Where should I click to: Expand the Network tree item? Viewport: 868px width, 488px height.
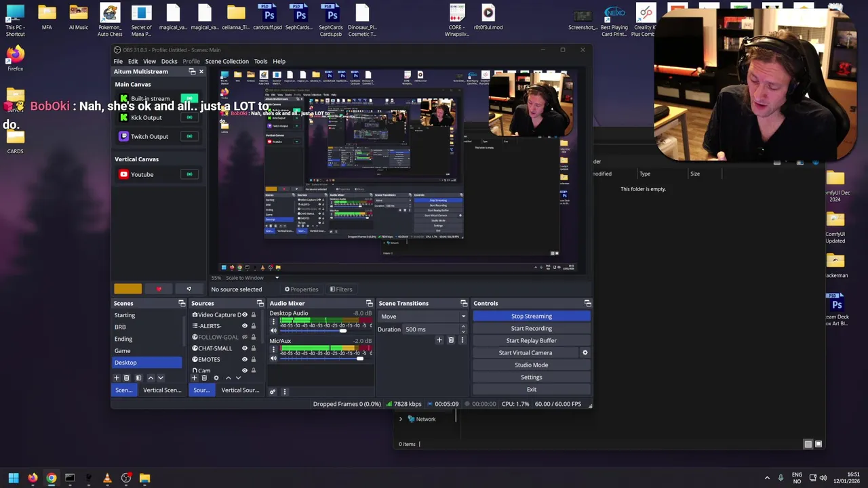pos(401,419)
